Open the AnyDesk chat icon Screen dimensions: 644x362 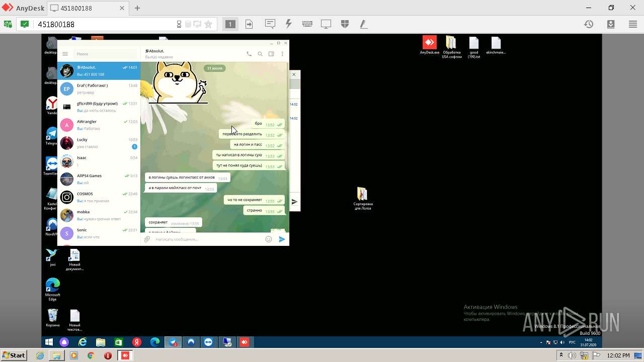pyautogui.click(x=270, y=24)
